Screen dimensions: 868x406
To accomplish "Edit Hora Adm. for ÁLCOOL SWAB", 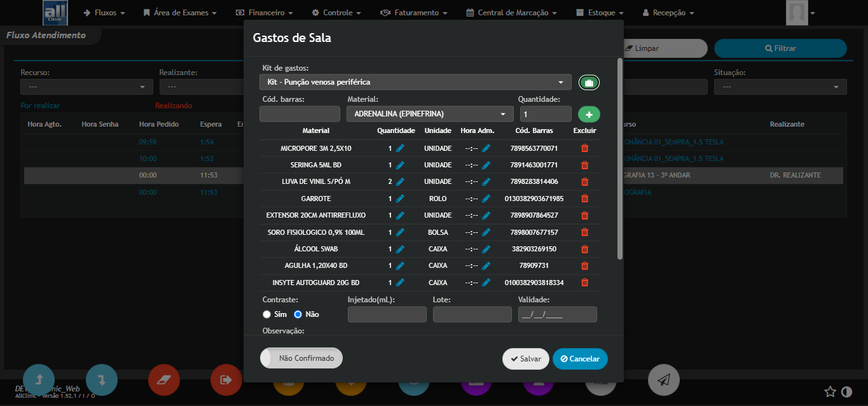I will point(487,249).
